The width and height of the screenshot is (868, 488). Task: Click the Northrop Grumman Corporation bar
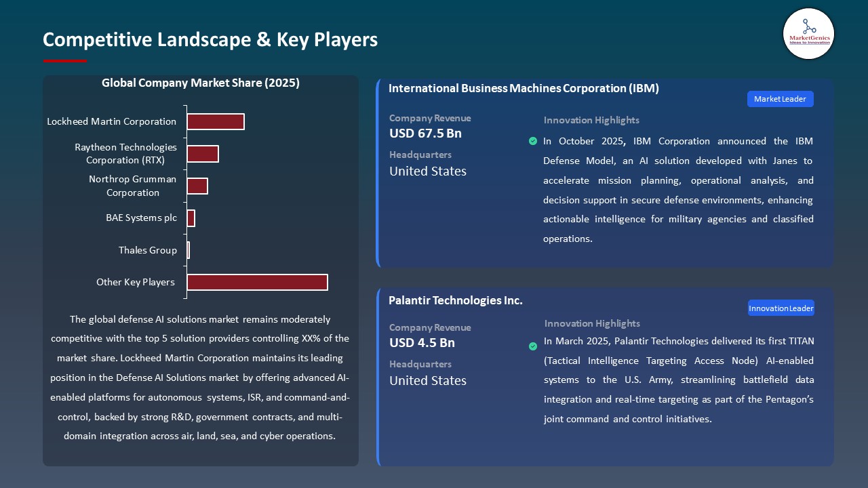coord(197,186)
